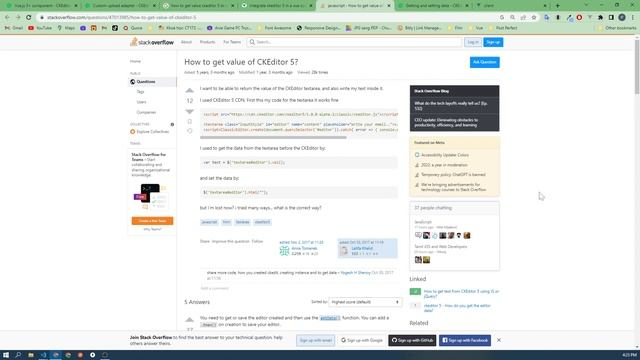
Task: Reload the page with the browser refresh icon
Action: coord(29,18)
